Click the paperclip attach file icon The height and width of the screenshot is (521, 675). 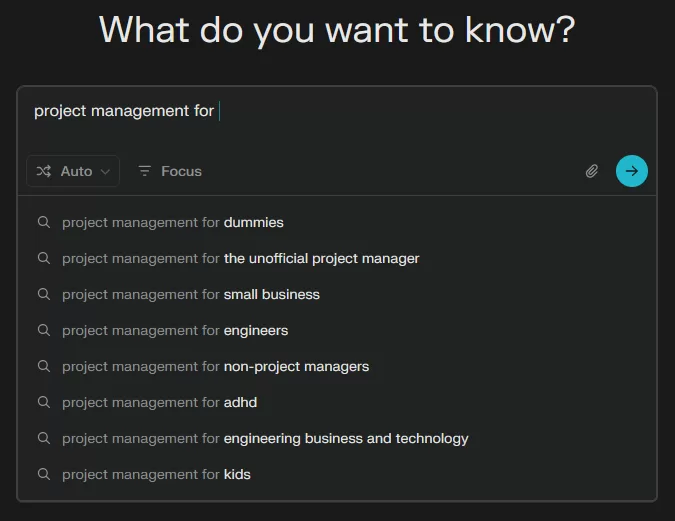(592, 171)
